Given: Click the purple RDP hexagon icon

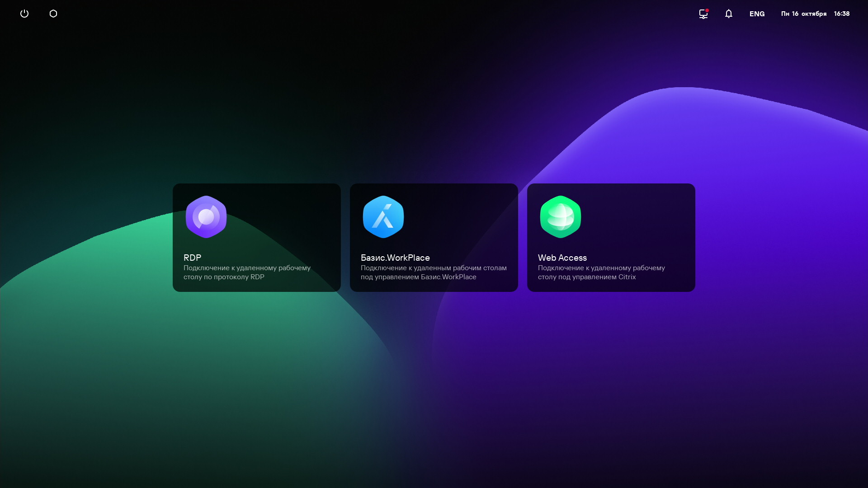Looking at the screenshot, I should (206, 217).
